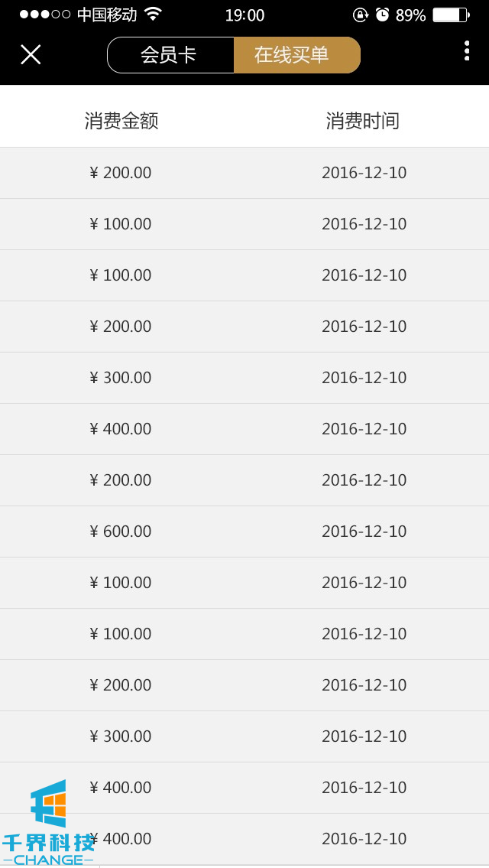Tap the date in the bottommost row
This screenshot has height=868, width=489.
364,839
